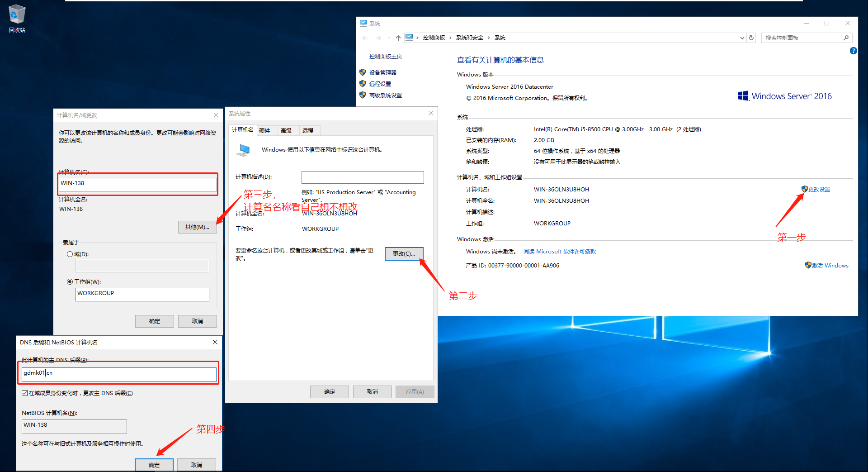Select the 工作组(W) radio button
Image resolution: width=868 pixels, height=472 pixels.
tap(70, 281)
